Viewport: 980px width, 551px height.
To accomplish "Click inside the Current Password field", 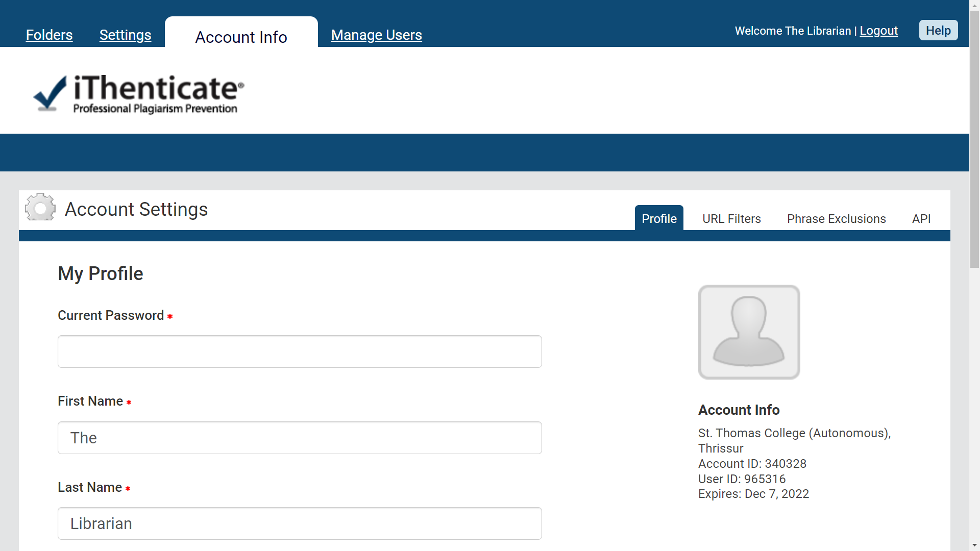I will [299, 352].
